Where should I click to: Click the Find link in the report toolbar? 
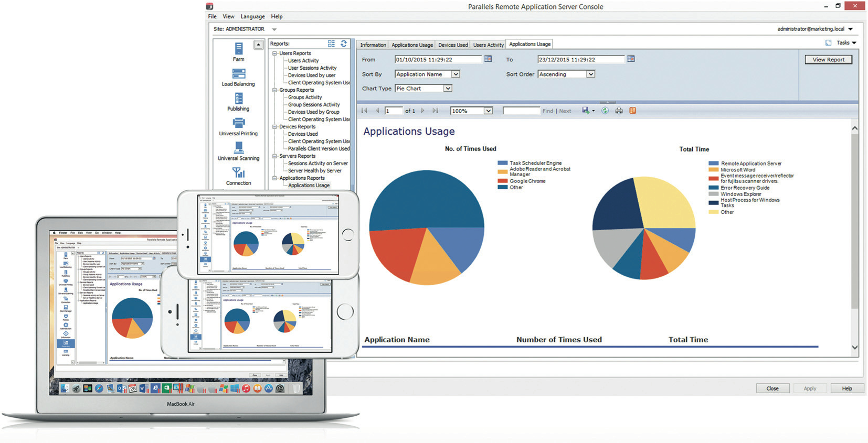click(x=547, y=111)
